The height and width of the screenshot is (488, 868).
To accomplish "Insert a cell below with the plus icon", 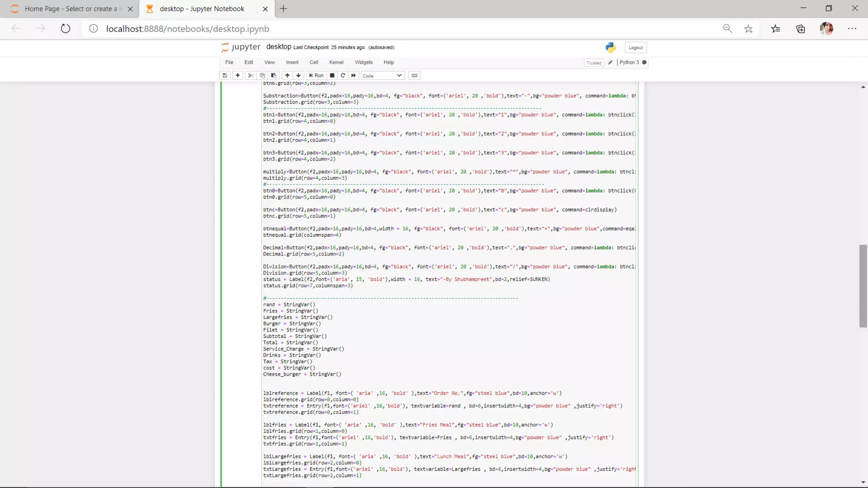I will 238,75.
